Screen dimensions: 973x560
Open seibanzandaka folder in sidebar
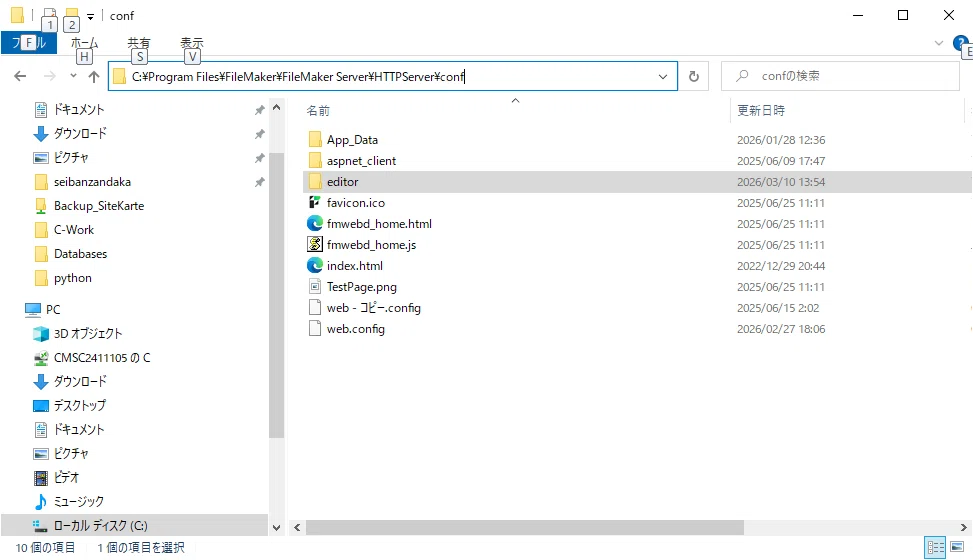[92, 182]
